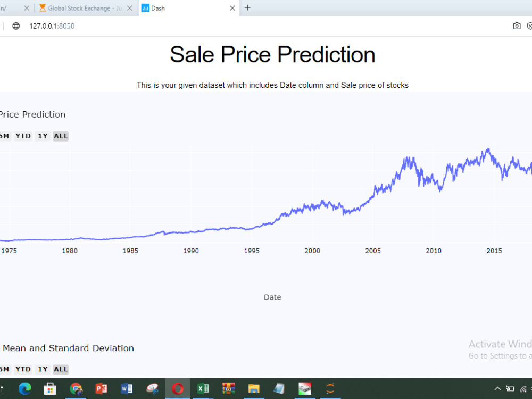Open Chrome from the taskbar
This screenshot has height=399, width=532.
click(77, 388)
